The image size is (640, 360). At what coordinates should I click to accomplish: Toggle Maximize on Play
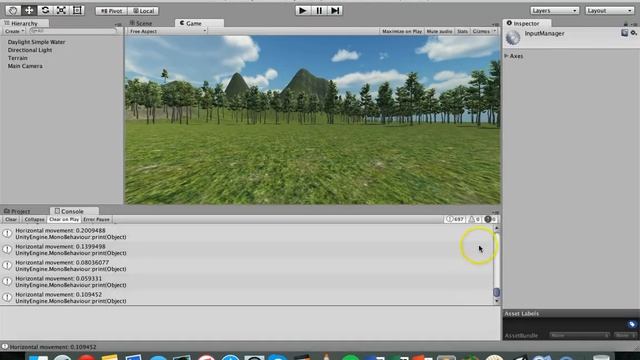point(402,31)
